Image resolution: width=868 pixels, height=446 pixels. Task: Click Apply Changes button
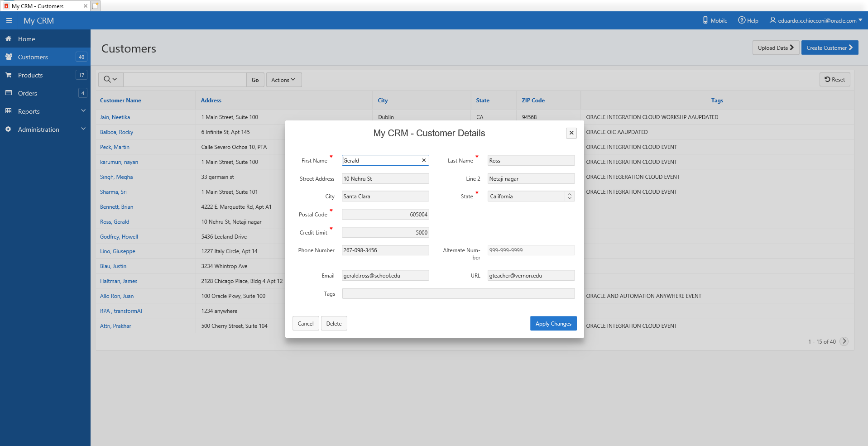click(x=553, y=323)
